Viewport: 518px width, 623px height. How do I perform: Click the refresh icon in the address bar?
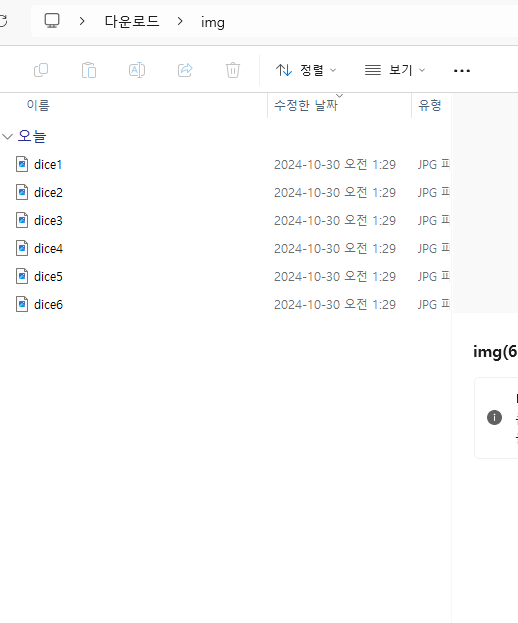coord(3,21)
